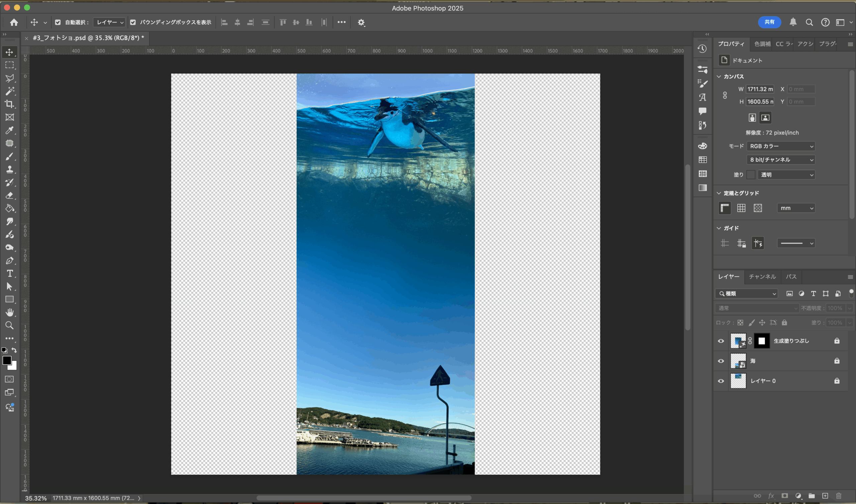Image resolution: width=856 pixels, height=504 pixels.
Task: Select the Zoom tool
Action: point(9,325)
